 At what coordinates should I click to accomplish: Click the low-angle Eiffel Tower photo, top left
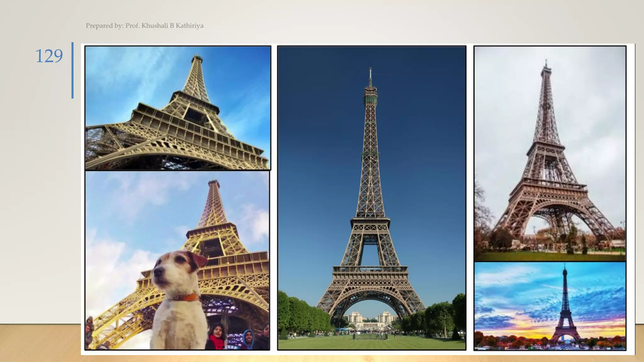pyautogui.click(x=178, y=108)
